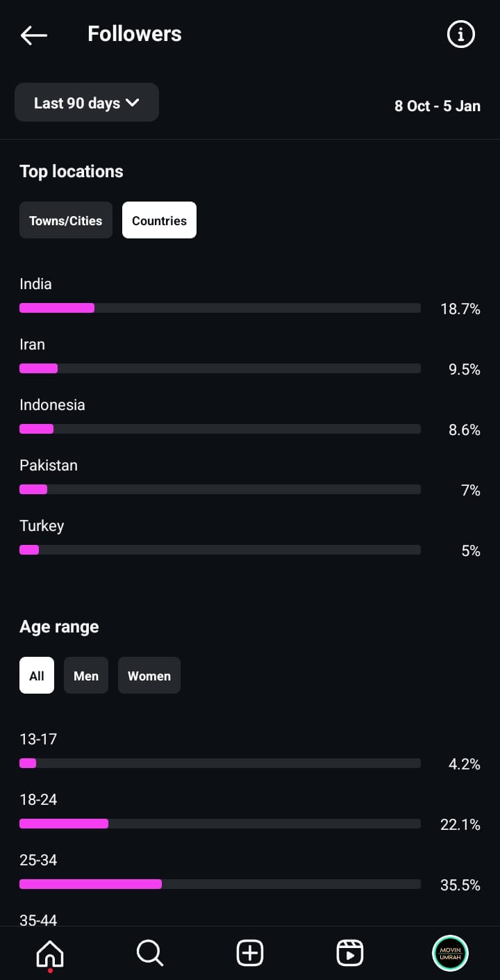The height and width of the screenshot is (980, 500).
Task: Open the Movin Umrah profile avatar
Action: (450, 953)
